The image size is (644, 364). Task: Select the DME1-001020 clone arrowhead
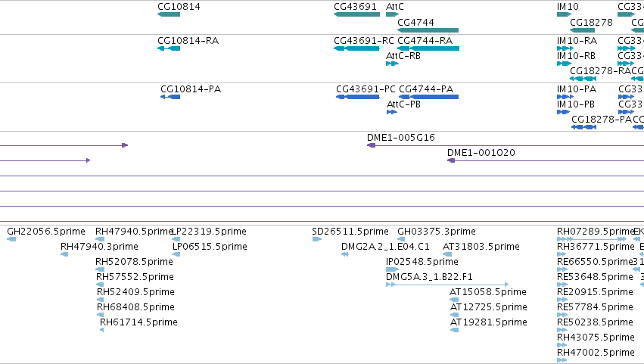tap(451, 160)
